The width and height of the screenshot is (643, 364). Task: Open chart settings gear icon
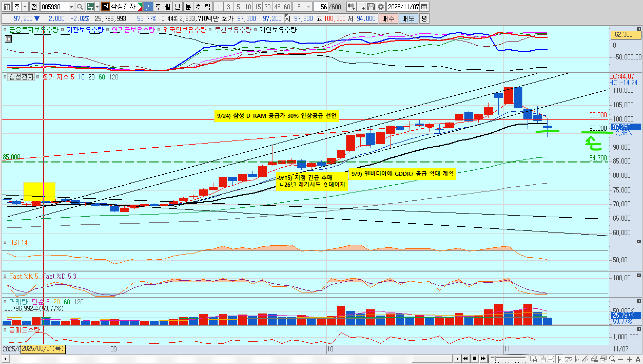tap(381, 7)
